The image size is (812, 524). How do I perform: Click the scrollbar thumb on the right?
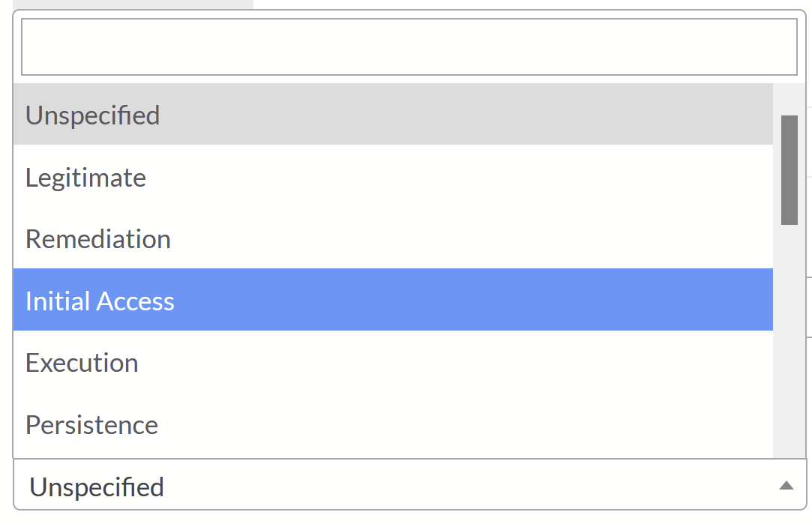(790, 169)
